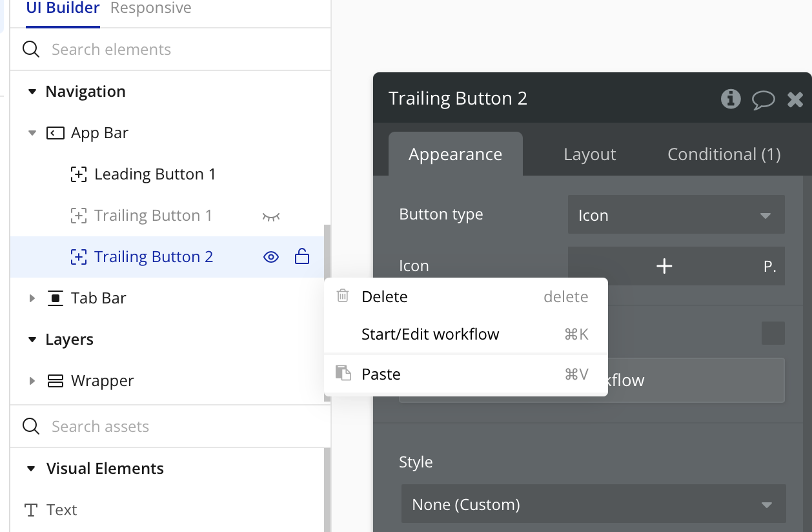812x532 pixels.
Task: Show the hidden Trailing Button 1 element
Action: [271, 216]
